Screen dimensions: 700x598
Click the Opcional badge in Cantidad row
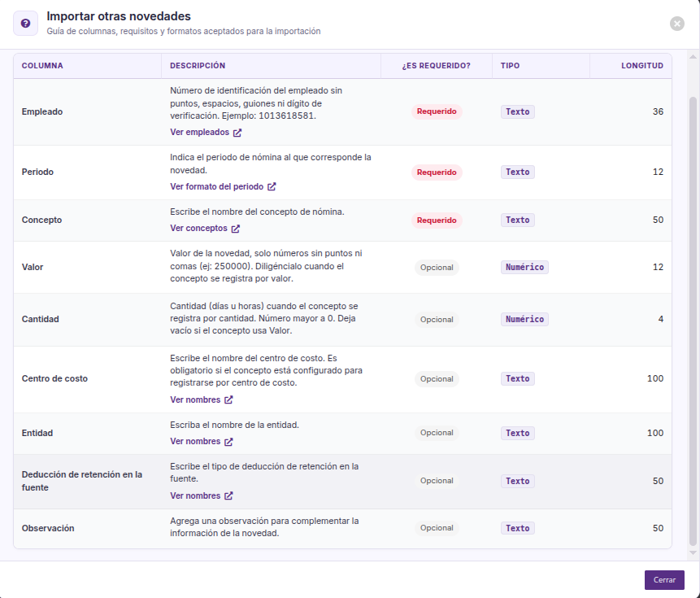(437, 319)
